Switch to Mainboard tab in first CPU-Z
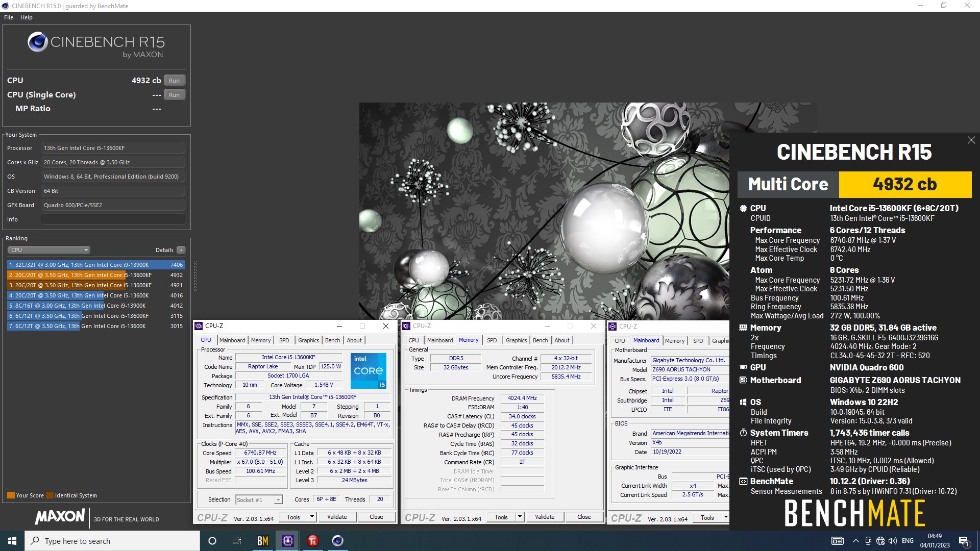 [232, 340]
